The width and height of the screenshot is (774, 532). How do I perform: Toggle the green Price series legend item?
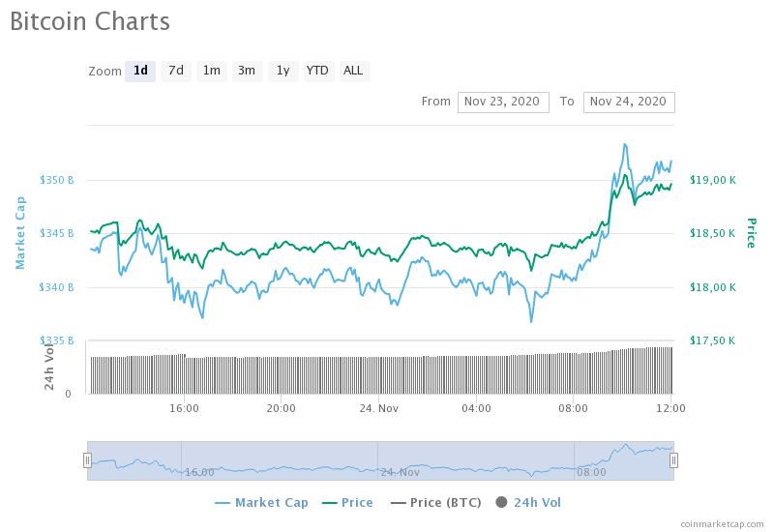point(345,502)
